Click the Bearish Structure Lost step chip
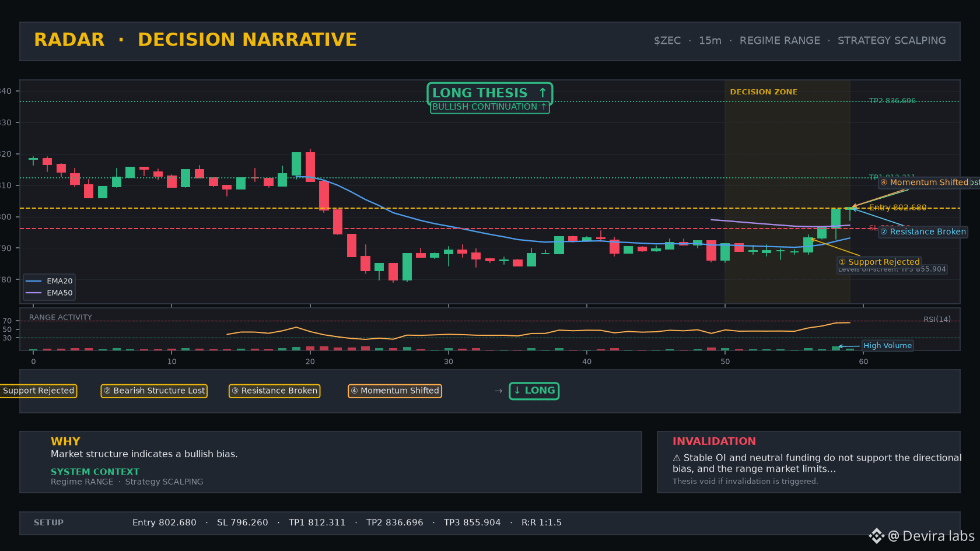Screen dimensions: 980x551 (154, 391)
